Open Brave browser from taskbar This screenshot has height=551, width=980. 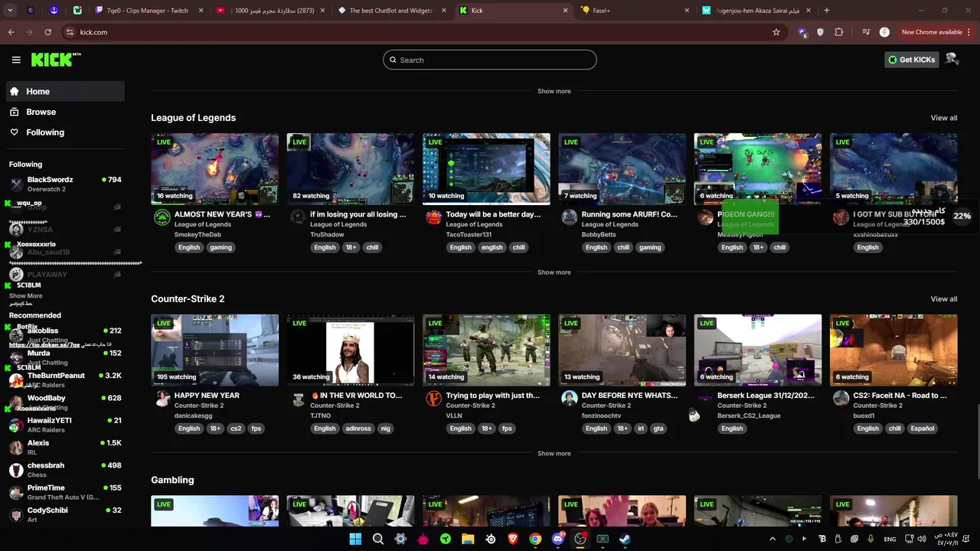coord(513,539)
